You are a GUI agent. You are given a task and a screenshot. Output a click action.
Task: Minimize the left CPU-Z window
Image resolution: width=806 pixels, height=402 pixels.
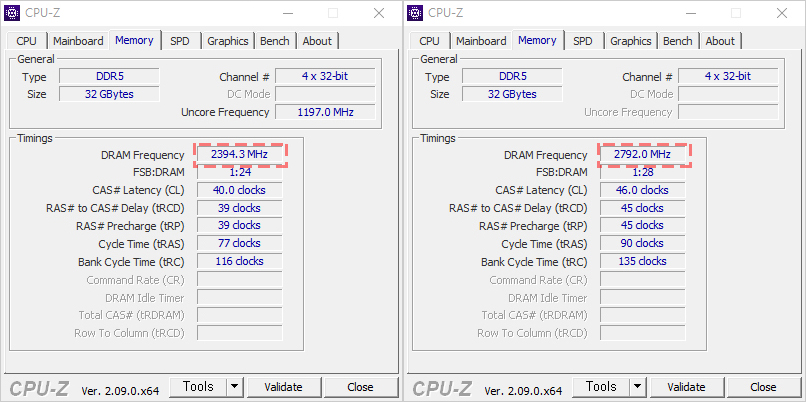[288, 13]
